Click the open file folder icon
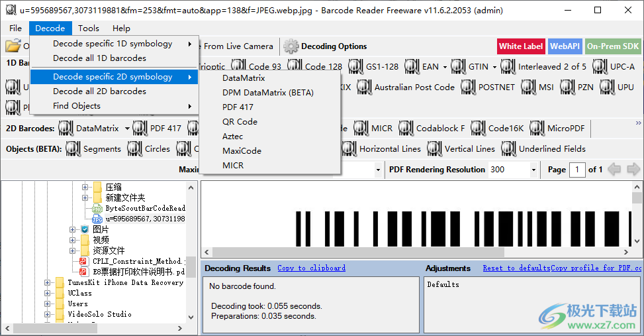This screenshot has height=336, width=644. tap(13, 46)
